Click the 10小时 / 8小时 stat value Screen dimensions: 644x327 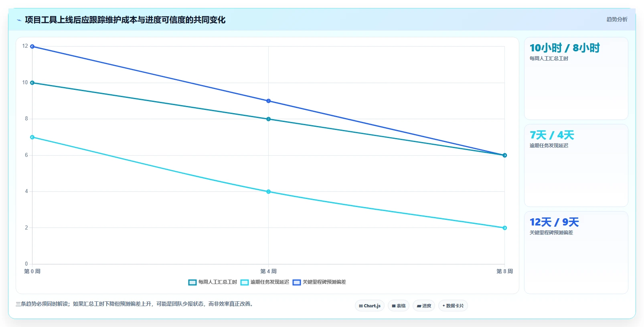click(x=565, y=48)
